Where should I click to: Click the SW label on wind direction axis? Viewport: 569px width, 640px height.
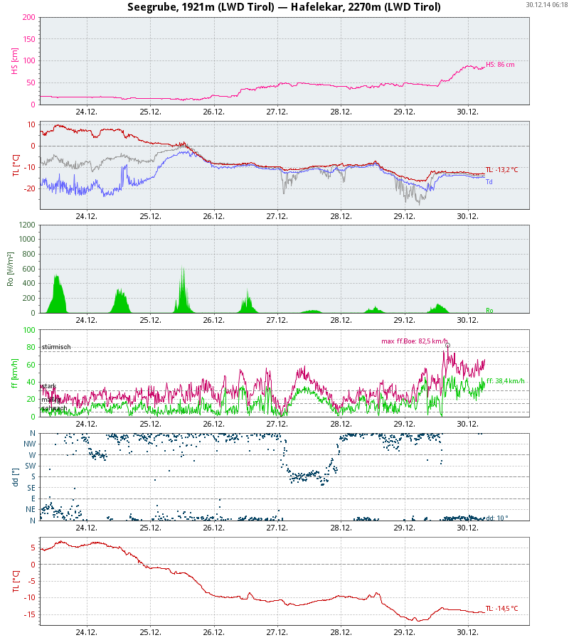(31, 466)
